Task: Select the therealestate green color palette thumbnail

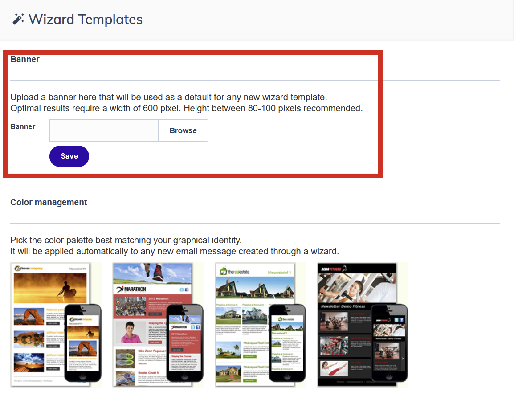Action: (260, 325)
